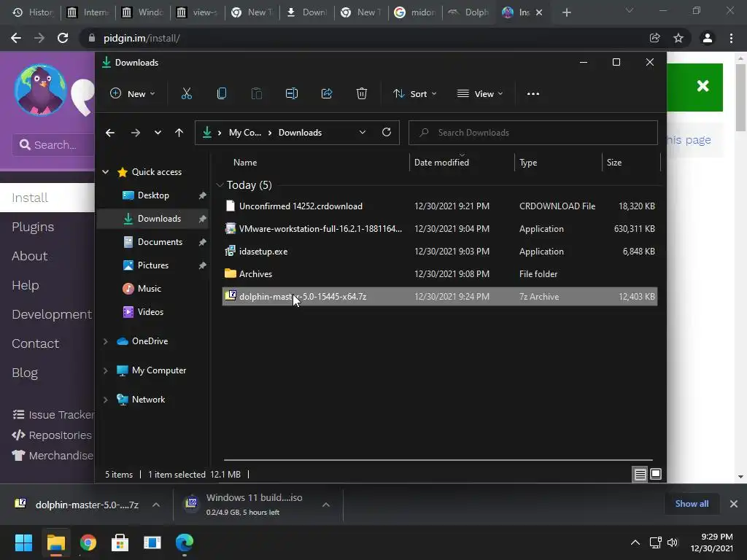This screenshot has height=560, width=747.
Task: Expand the My Computer tree node
Action: pos(105,370)
